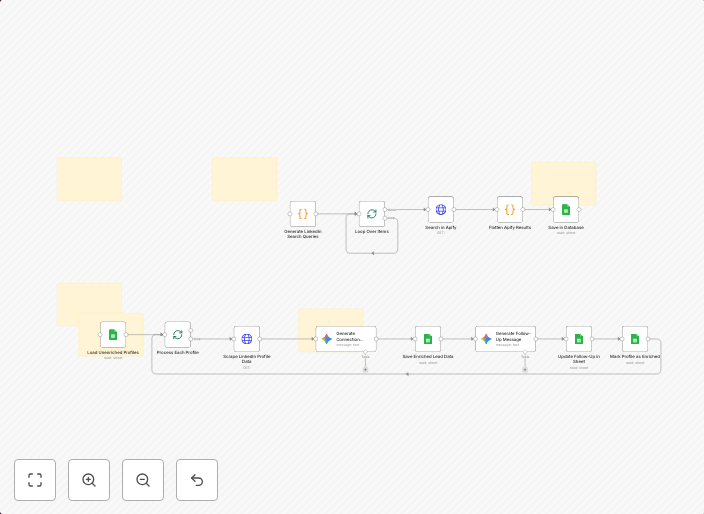Open the Save in Database sheets node
The height and width of the screenshot is (514, 704).
566,209
